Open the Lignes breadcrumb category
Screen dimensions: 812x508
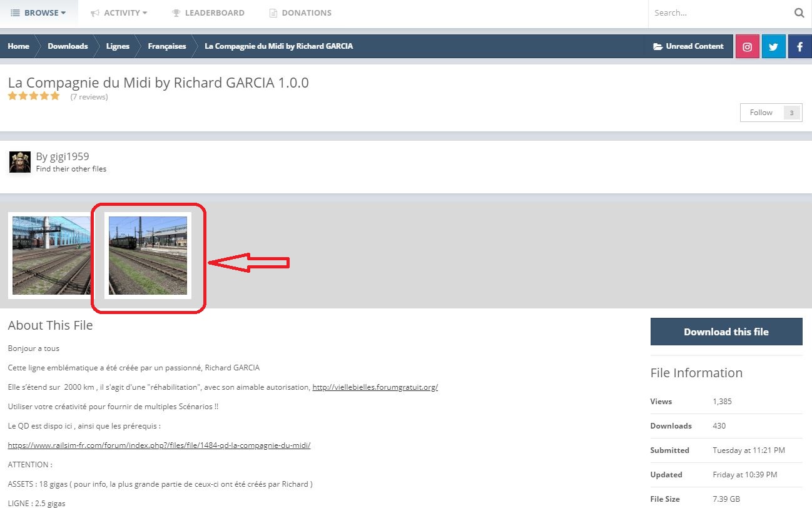[x=118, y=46]
